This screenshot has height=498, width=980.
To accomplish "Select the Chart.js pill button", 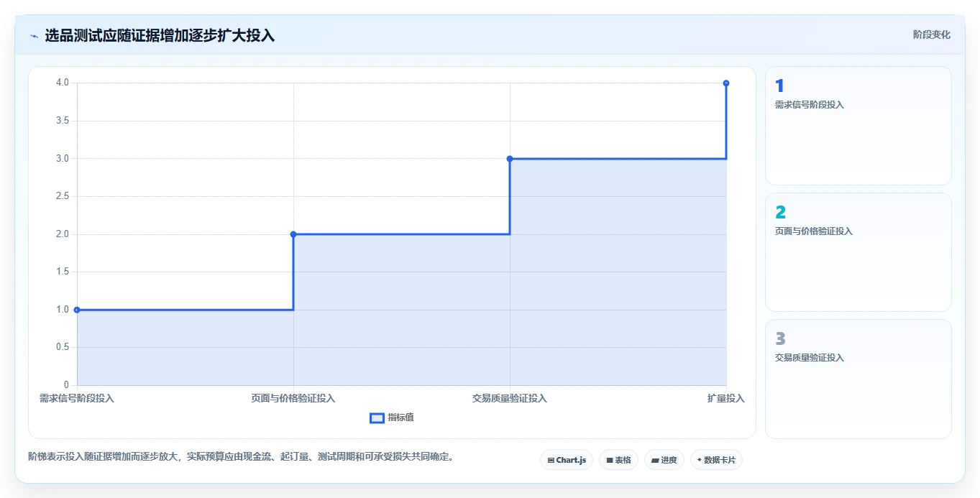I will (x=567, y=460).
